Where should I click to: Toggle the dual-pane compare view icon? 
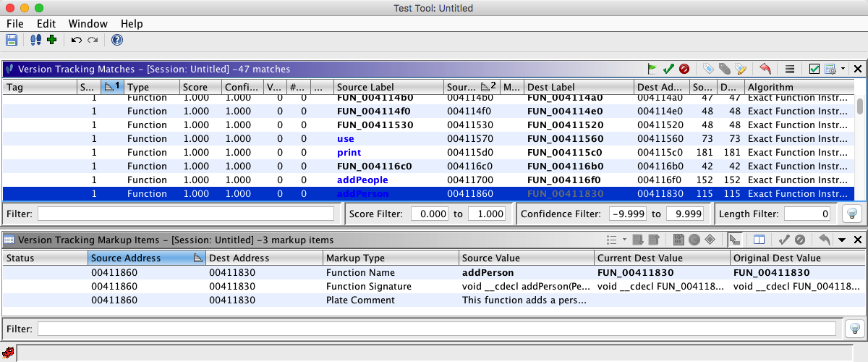point(759,240)
